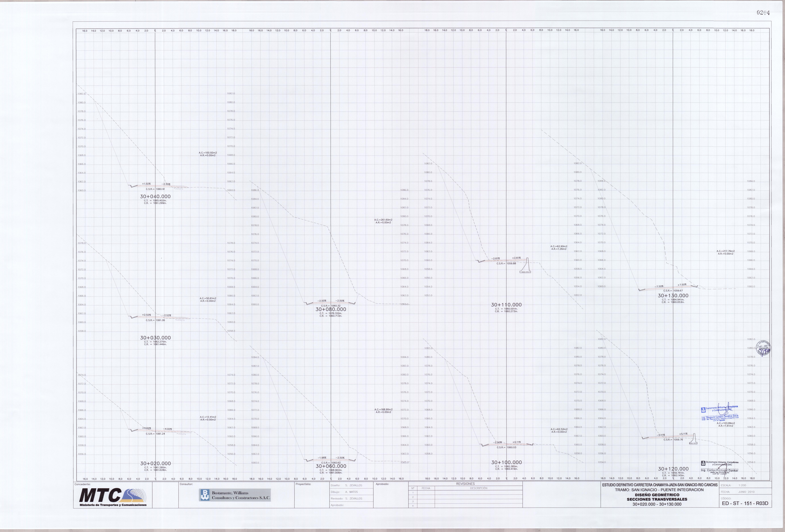Click the slope label -2.61%

coord(496,259)
